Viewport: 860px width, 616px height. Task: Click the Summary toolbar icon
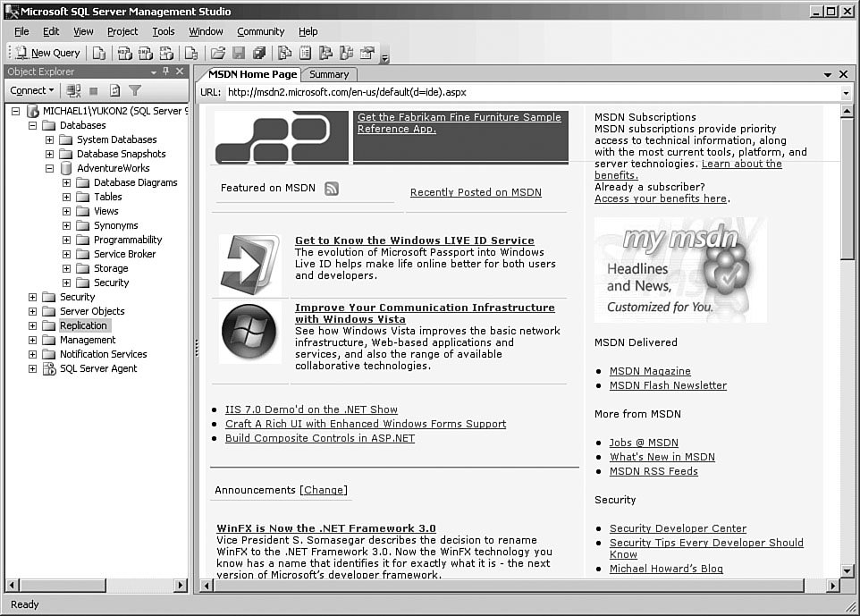[306, 53]
